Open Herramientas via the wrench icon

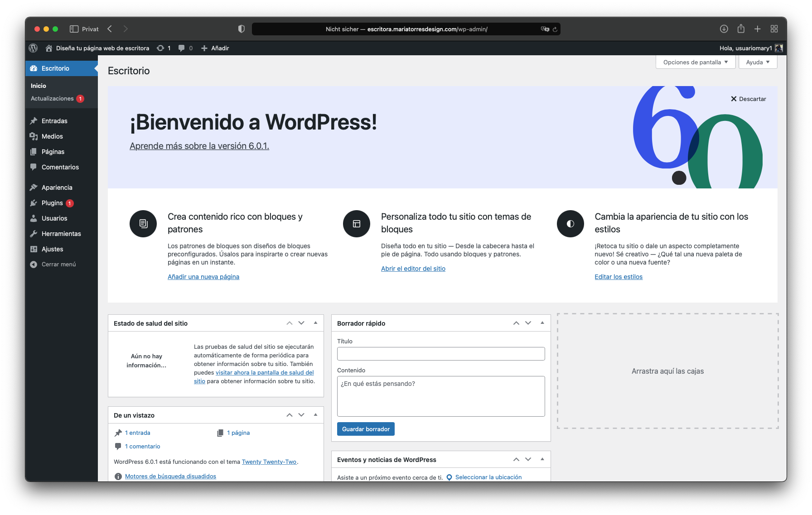point(34,234)
